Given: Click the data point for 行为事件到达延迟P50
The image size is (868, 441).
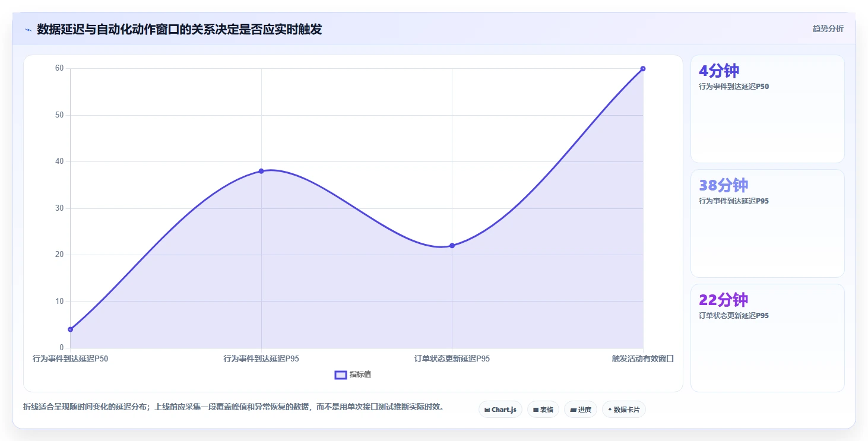Looking at the screenshot, I should [x=71, y=329].
